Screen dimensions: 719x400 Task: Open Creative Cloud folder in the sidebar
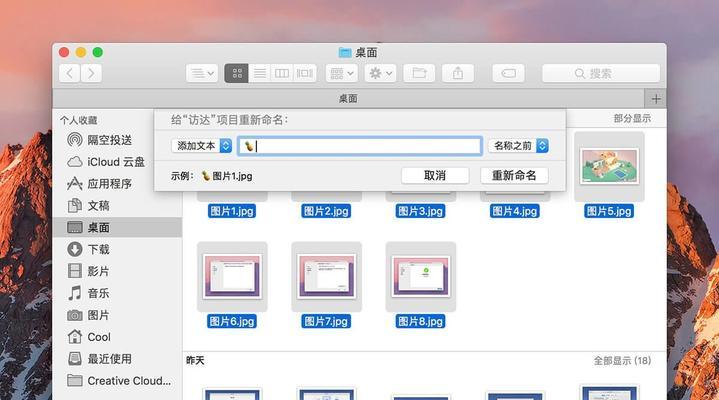[x=119, y=381]
